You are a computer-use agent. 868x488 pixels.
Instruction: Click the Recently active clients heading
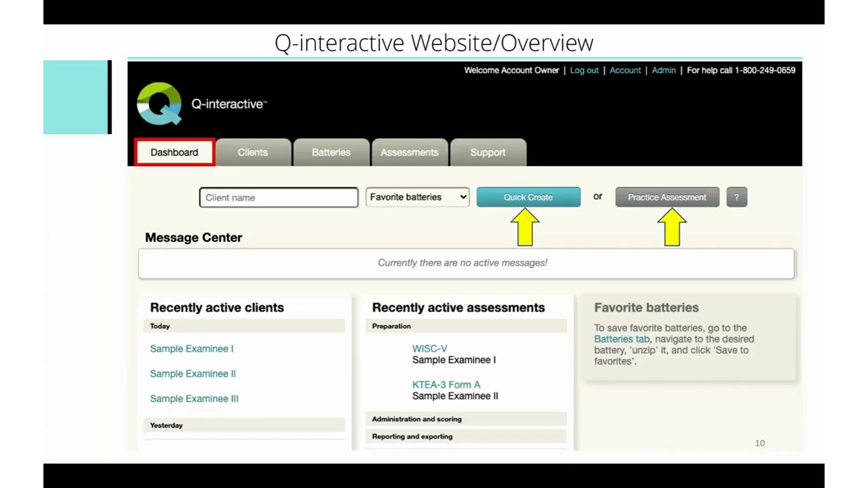[x=217, y=308]
